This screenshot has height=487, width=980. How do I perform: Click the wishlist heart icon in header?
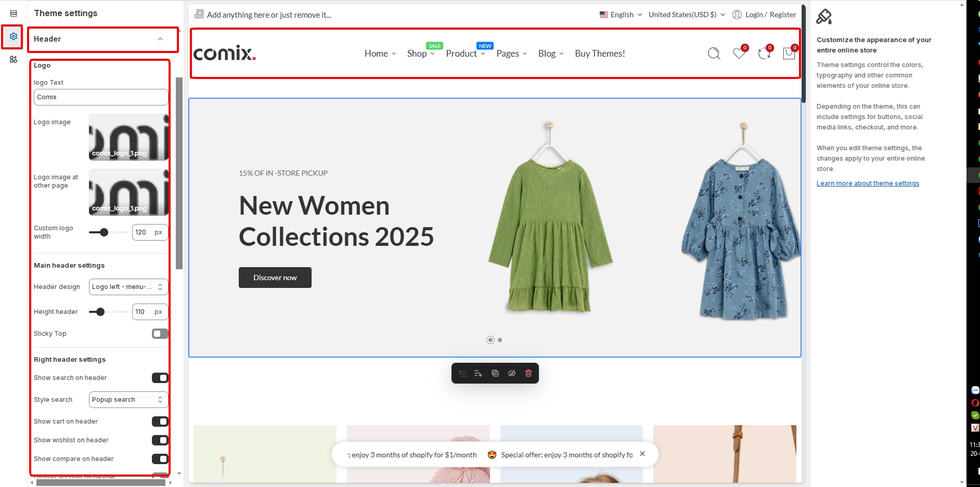(739, 54)
